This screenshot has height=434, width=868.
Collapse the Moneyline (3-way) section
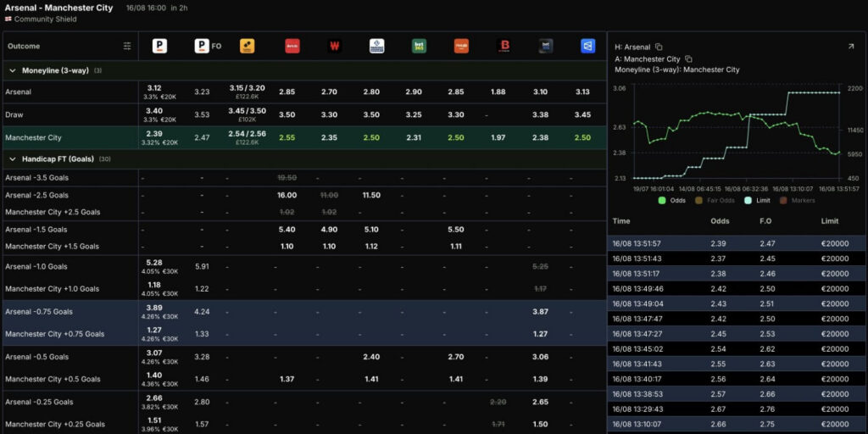(13, 71)
